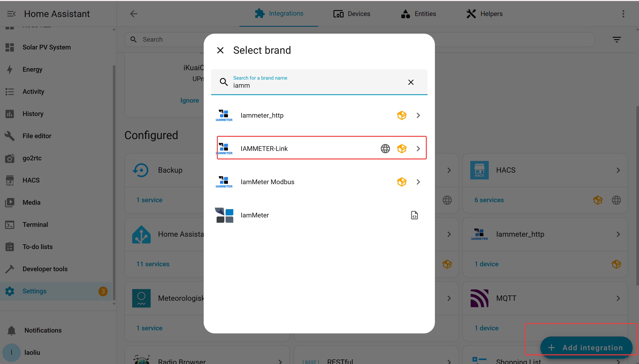The image size is (639, 364).
Task: Open the Terminal add-on
Action: (x=56, y=225)
